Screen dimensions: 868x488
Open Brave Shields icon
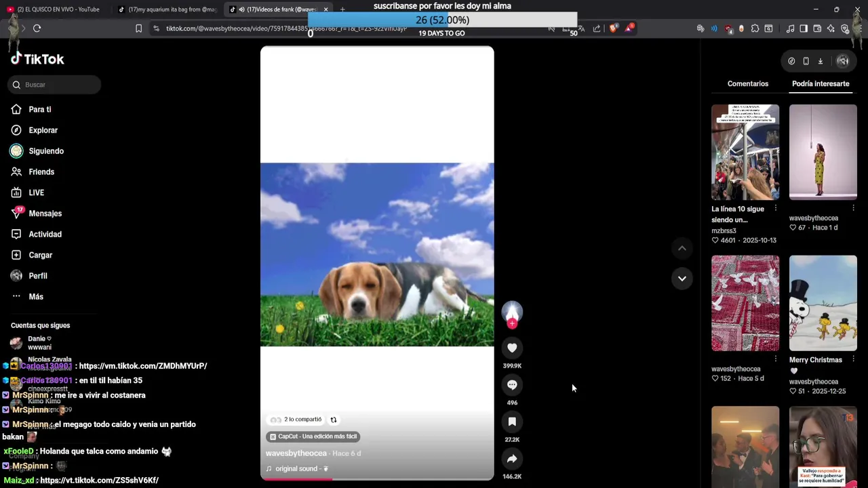tap(613, 28)
